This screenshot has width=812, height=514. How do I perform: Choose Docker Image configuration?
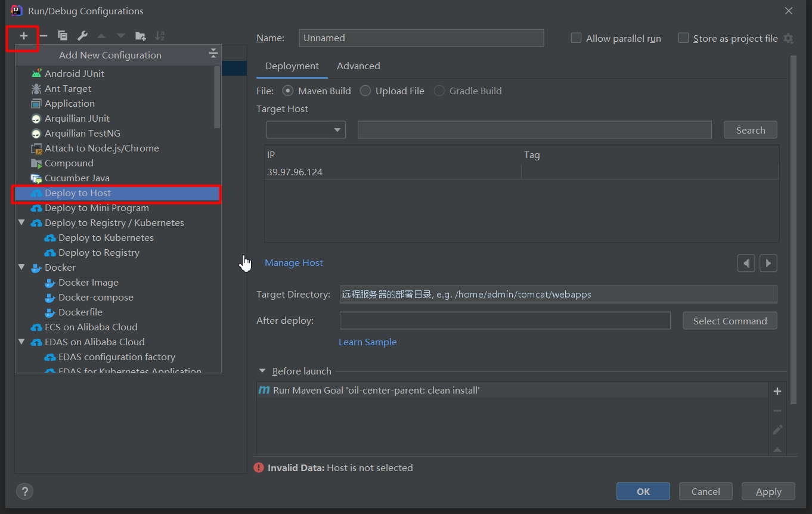(x=118, y=282)
